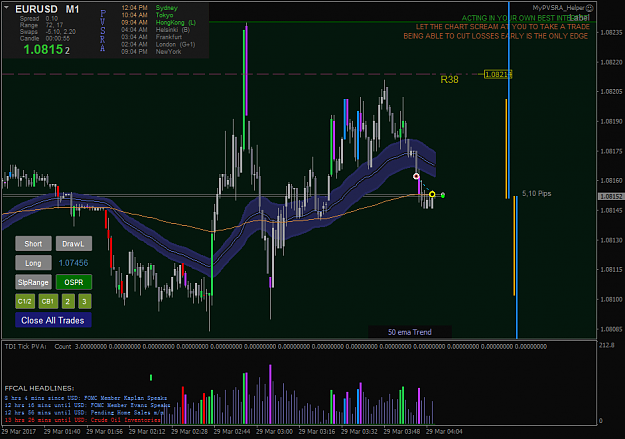Click the 1.08100 price axis label
625x439 pixels.
pyautogui.click(x=611, y=299)
